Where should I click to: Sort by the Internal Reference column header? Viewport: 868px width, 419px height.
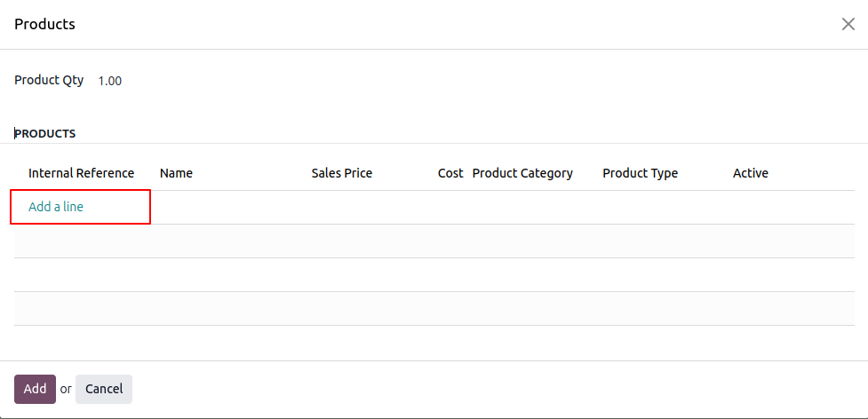81,173
